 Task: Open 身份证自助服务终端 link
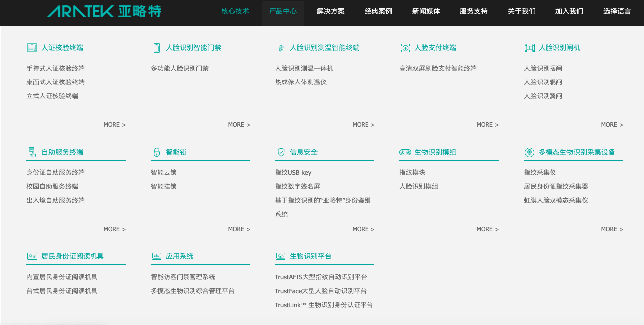56,172
